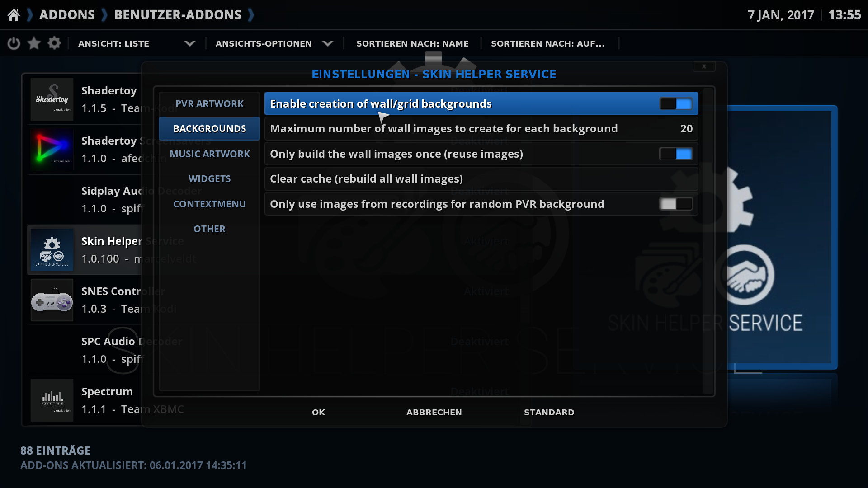Change Sortieren nach: Name option
868x488 pixels.
point(412,43)
